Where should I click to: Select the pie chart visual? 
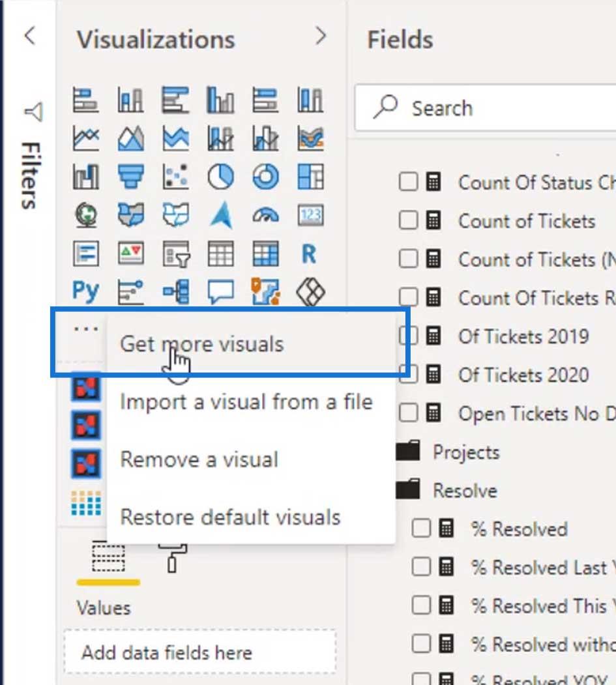click(x=221, y=177)
